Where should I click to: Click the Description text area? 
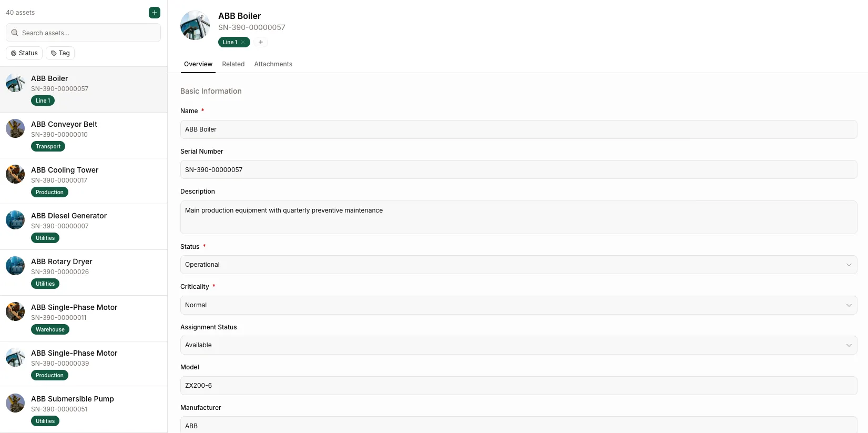point(519,217)
